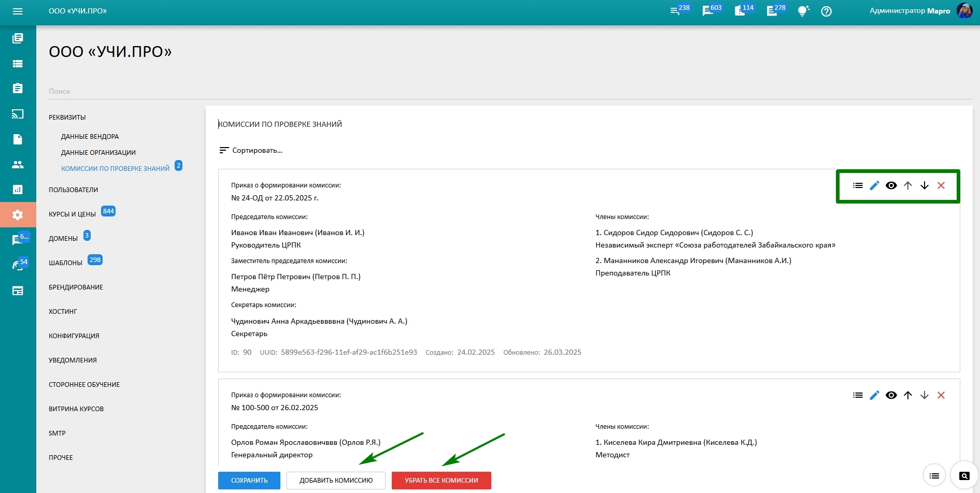
Task: Open the СТОРОННЕЕ ОБУЧЕНИЕ settings section
Action: point(84,385)
